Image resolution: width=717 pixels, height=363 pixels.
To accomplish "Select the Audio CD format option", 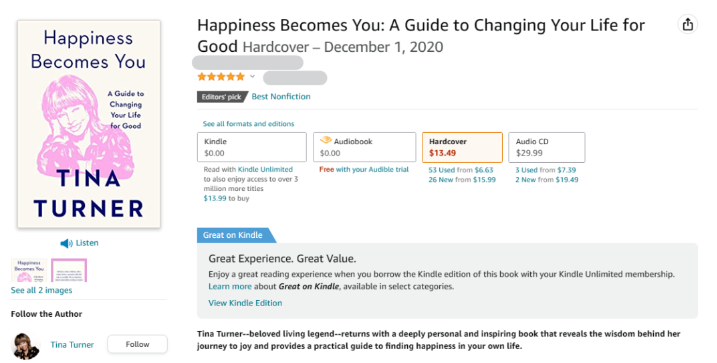I will coord(547,147).
